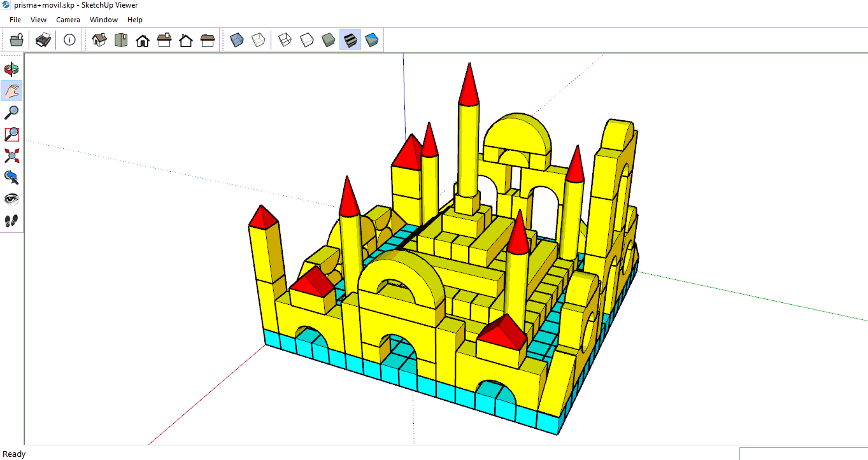Image resolution: width=868 pixels, height=460 pixels.
Task: Select the Look Around eye tool
Action: (11, 199)
